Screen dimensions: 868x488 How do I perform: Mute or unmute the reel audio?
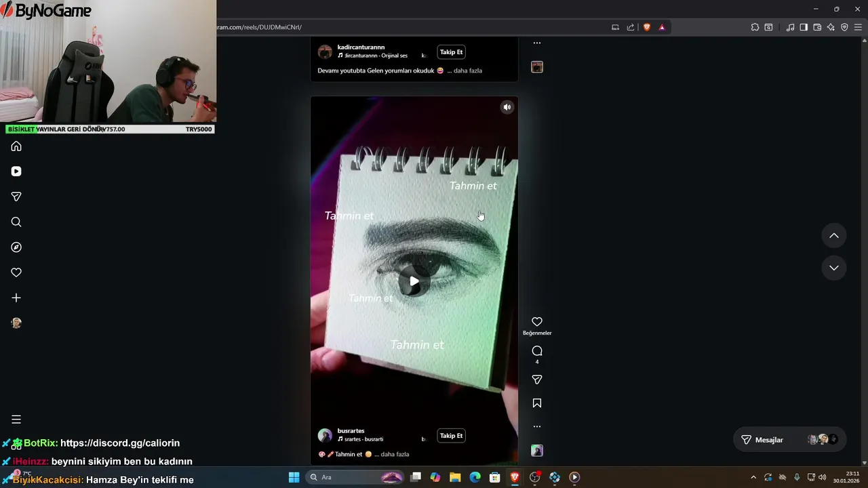click(507, 107)
